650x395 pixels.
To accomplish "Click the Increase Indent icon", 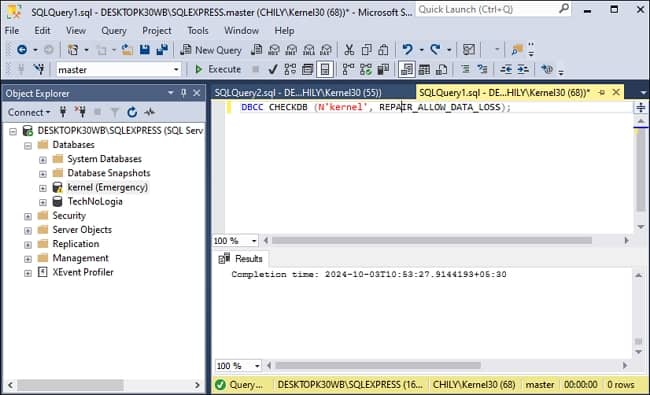I will click(x=523, y=69).
